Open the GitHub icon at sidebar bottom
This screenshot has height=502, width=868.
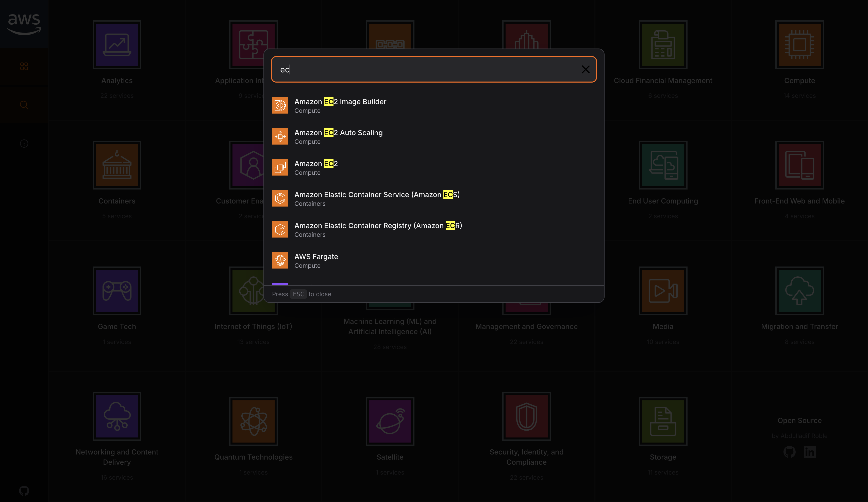pyautogui.click(x=24, y=490)
